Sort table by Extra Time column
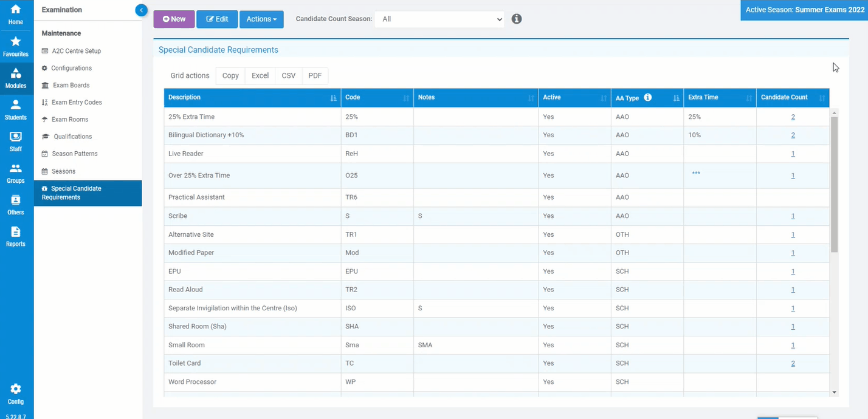 click(720, 98)
